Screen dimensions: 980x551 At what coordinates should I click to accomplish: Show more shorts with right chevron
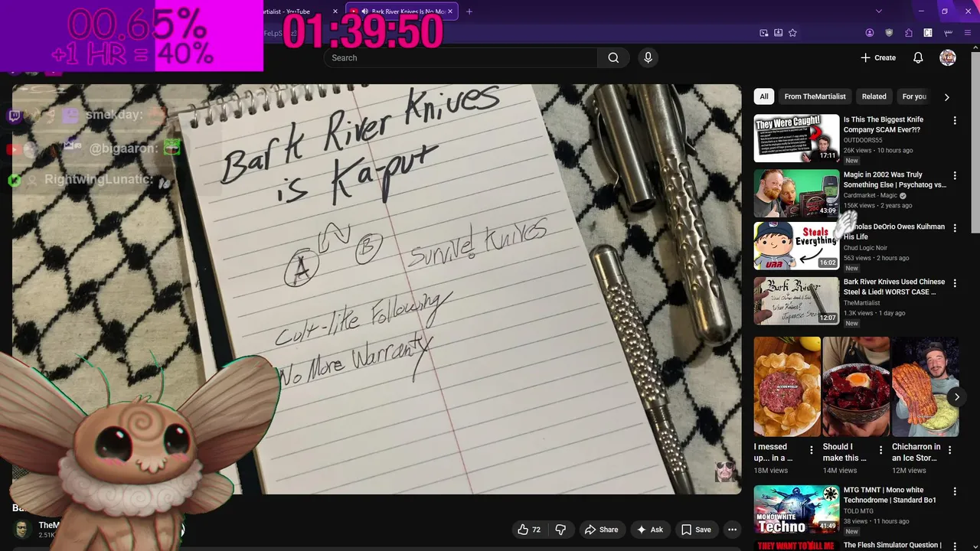pos(956,396)
